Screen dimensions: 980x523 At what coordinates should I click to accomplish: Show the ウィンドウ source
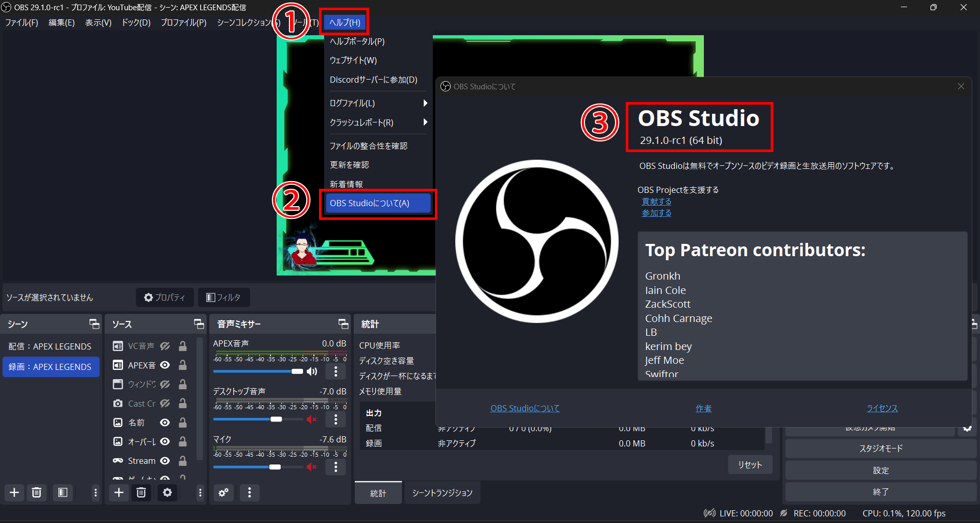[165, 384]
